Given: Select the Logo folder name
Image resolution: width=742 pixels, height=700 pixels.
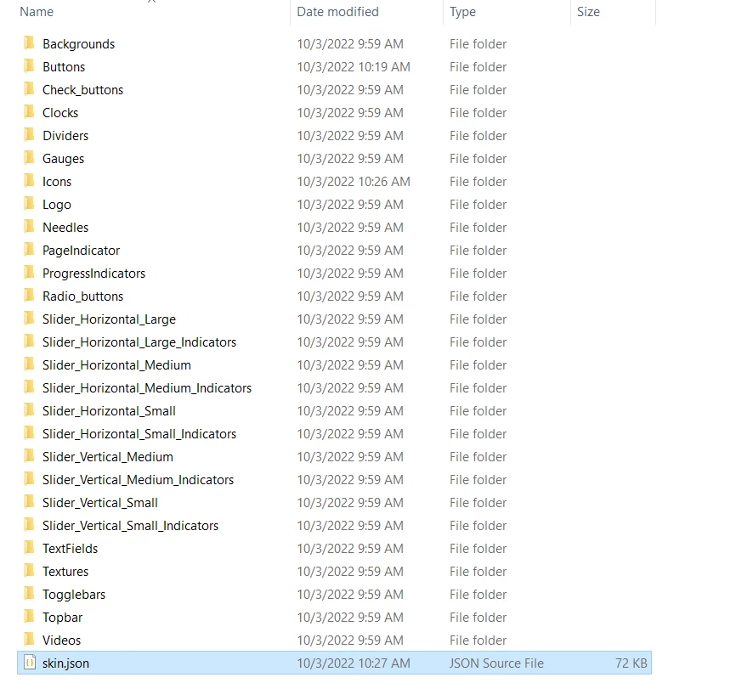Looking at the screenshot, I should (57, 205).
